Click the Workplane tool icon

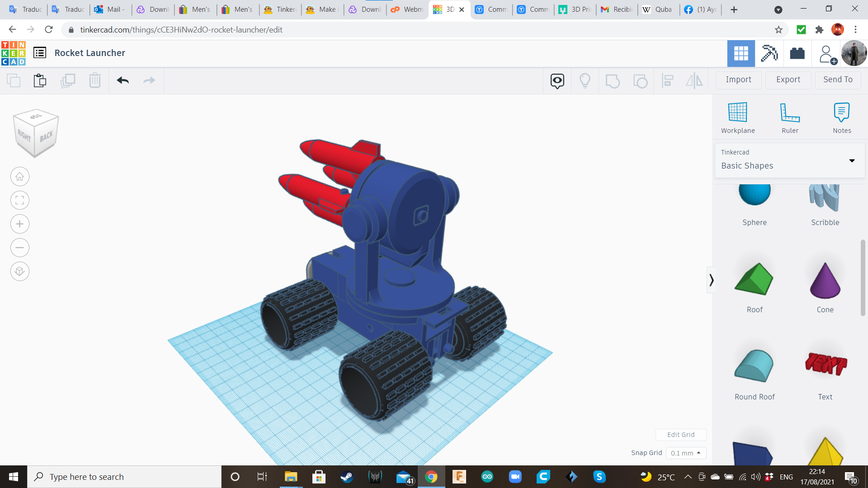pyautogui.click(x=737, y=113)
